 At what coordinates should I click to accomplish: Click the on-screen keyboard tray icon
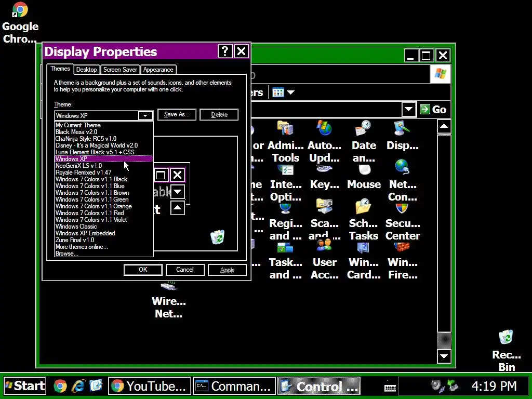pos(390,388)
